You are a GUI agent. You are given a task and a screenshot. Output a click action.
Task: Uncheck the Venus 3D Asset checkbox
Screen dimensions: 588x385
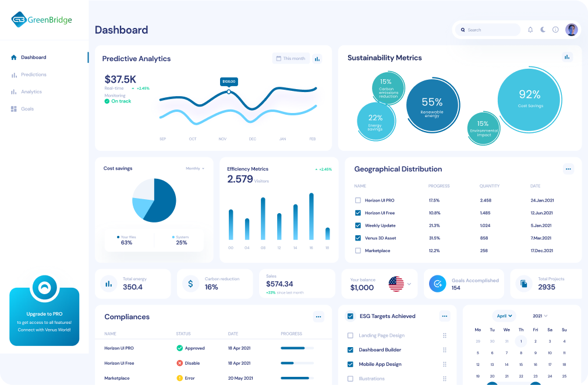point(358,238)
